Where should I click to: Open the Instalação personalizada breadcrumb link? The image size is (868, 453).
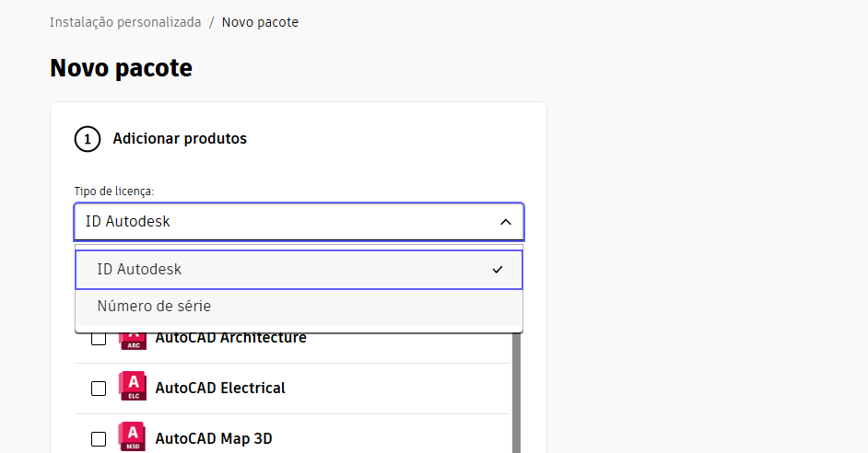[x=125, y=22]
